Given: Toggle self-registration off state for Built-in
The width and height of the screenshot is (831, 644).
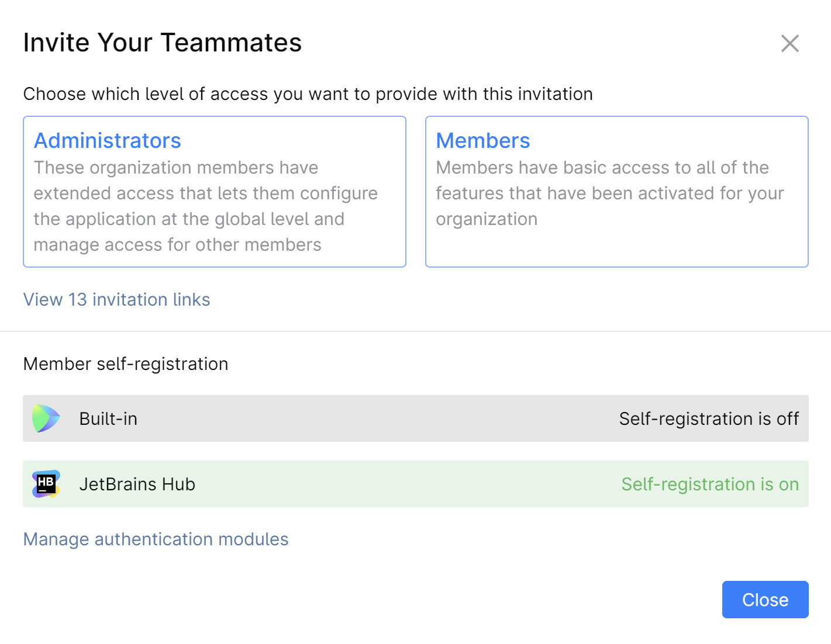Looking at the screenshot, I should 709,418.
